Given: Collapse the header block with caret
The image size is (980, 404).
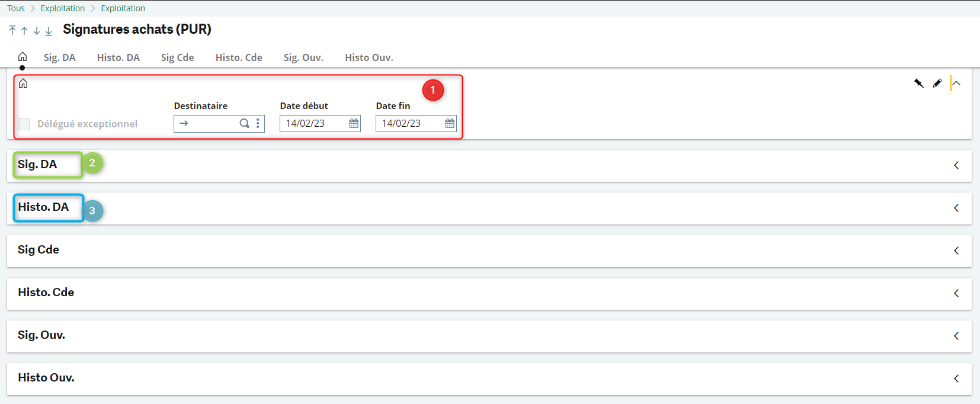Looking at the screenshot, I should tap(956, 84).
